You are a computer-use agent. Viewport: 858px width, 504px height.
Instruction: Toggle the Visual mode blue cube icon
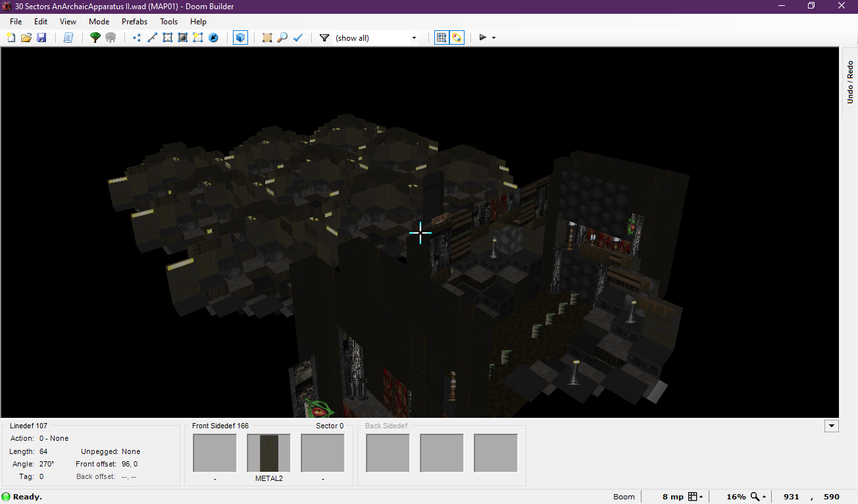[x=240, y=38]
